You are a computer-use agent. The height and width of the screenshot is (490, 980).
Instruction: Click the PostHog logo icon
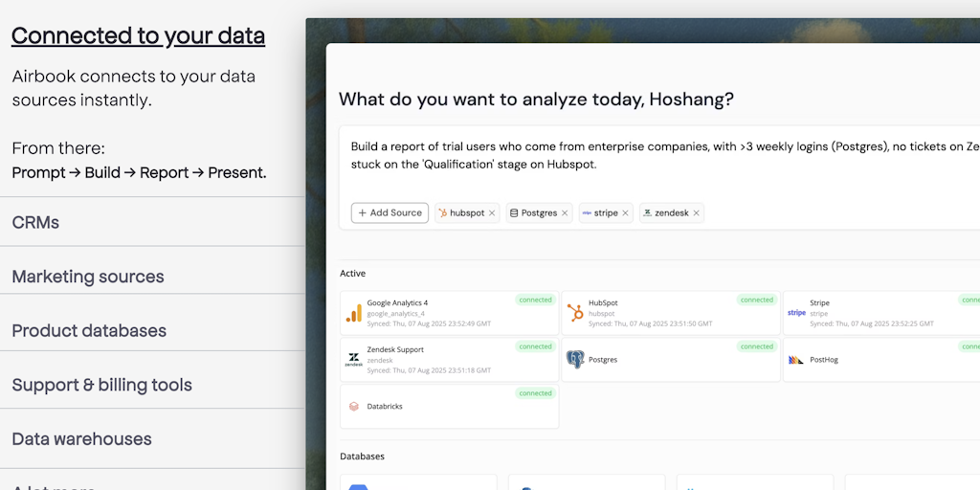point(795,360)
